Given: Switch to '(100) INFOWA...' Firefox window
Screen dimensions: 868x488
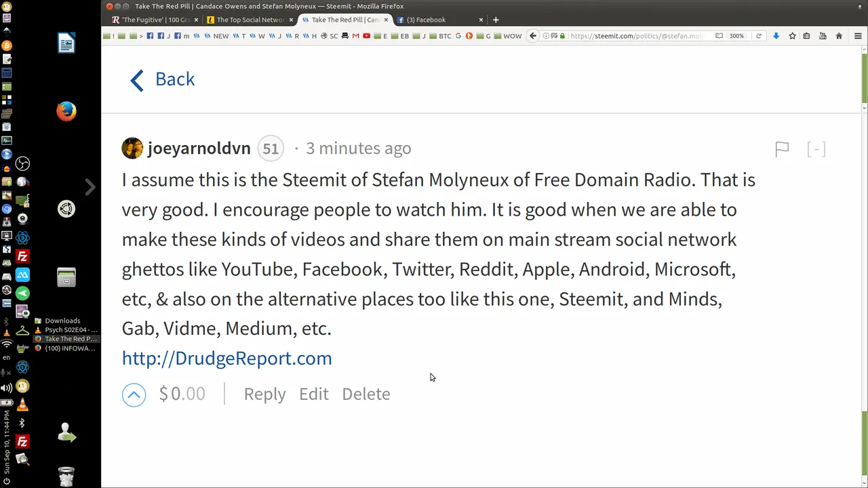Looking at the screenshot, I should (66, 348).
